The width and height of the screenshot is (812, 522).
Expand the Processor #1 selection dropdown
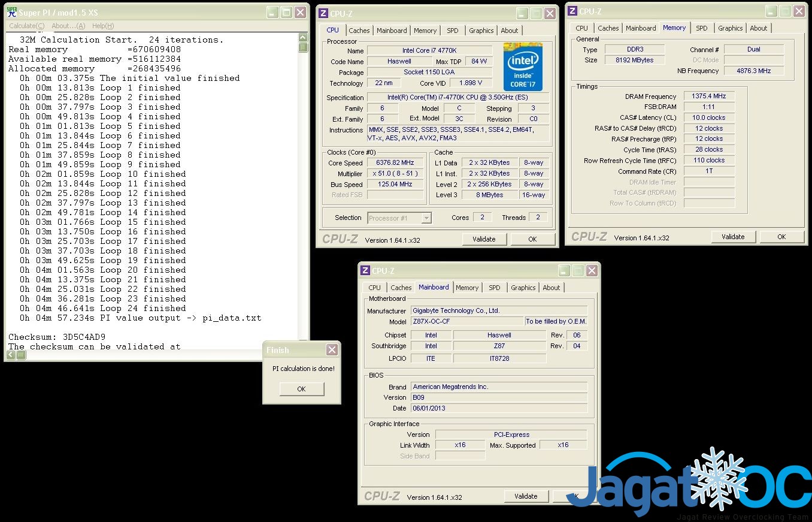coord(426,218)
